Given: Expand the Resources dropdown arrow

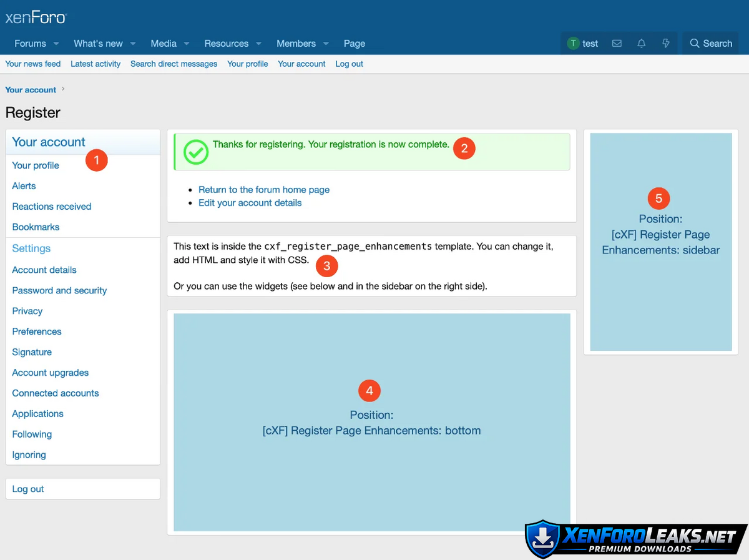Looking at the screenshot, I should tap(258, 44).
